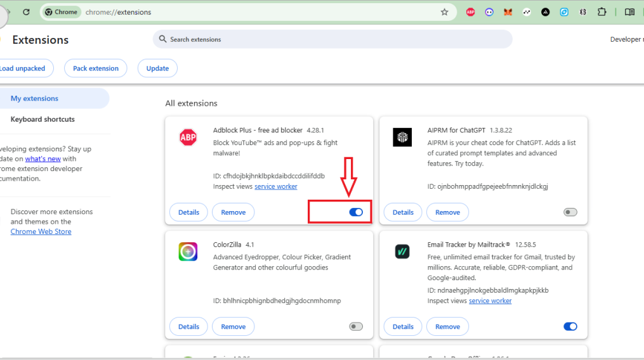The image size is (644, 360).
Task: Turn off the Email Tracker by Mailtrack toggle
Action: coord(570,326)
